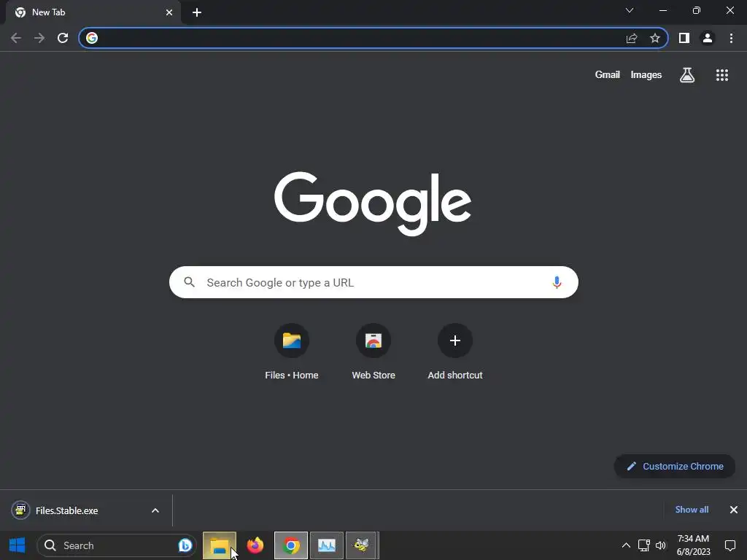Screen dimensions: 747x560
Task: Close the New Tab tab
Action: pos(169,12)
